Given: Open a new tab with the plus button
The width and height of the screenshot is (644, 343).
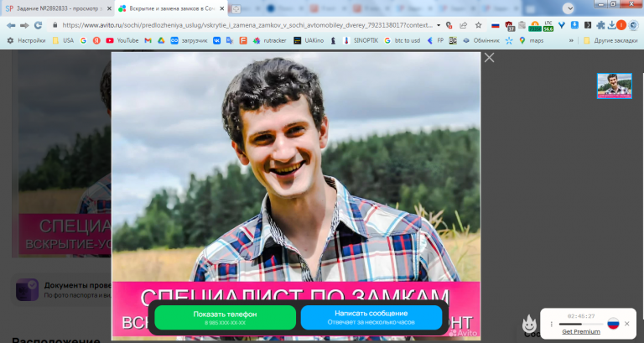Looking at the screenshot, I should coord(236,8).
